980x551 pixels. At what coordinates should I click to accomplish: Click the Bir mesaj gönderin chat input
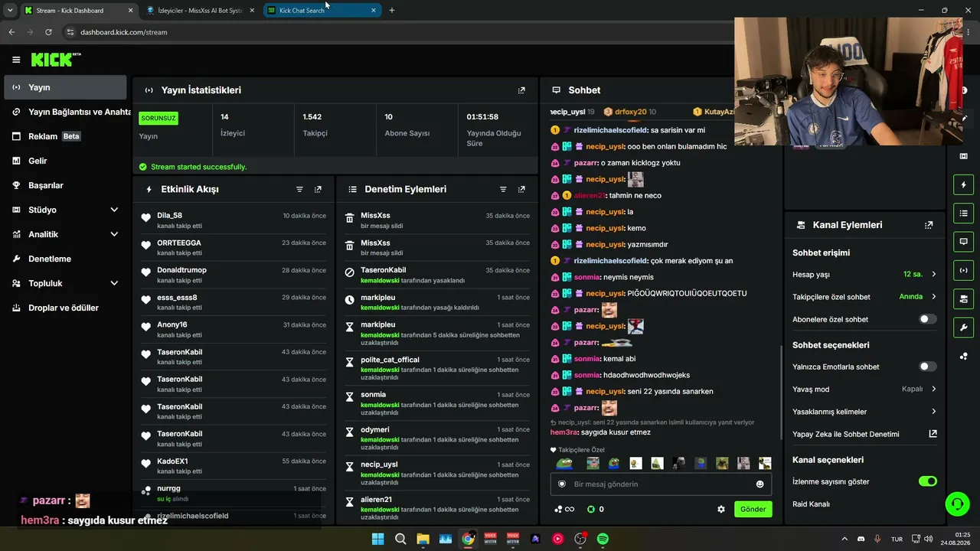660,484
